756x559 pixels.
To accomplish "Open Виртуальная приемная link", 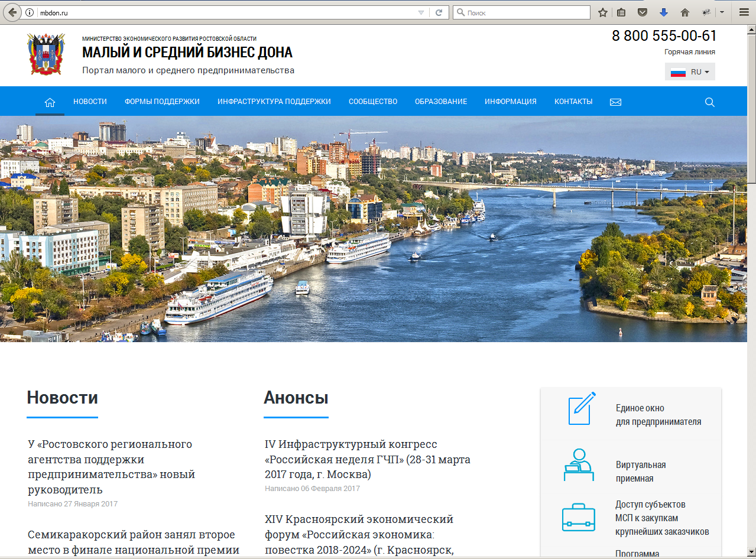I will click(641, 472).
